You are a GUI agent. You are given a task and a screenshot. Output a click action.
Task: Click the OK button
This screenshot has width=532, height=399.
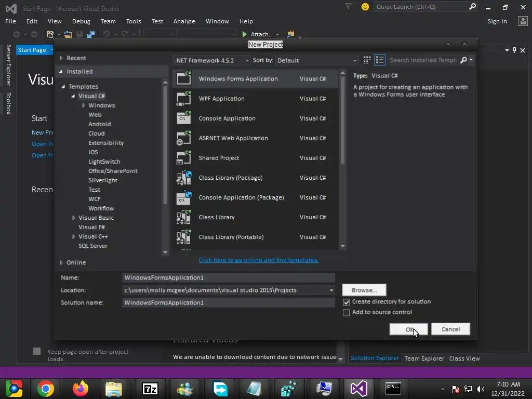click(408, 329)
